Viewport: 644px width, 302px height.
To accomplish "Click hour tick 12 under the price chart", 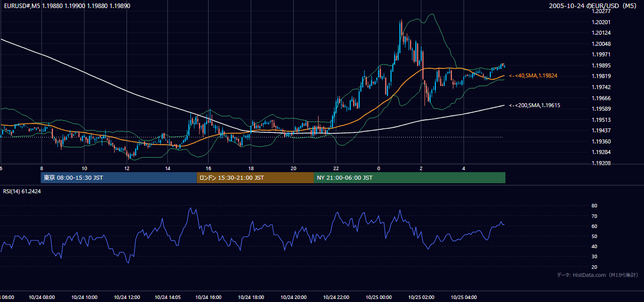I will (x=126, y=168).
